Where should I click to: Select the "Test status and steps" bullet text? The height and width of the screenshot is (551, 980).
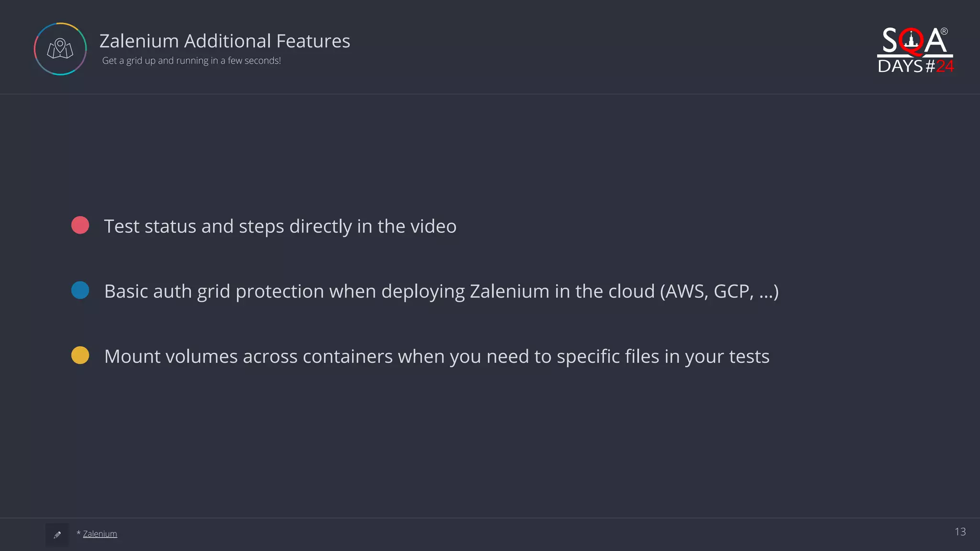click(x=280, y=226)
